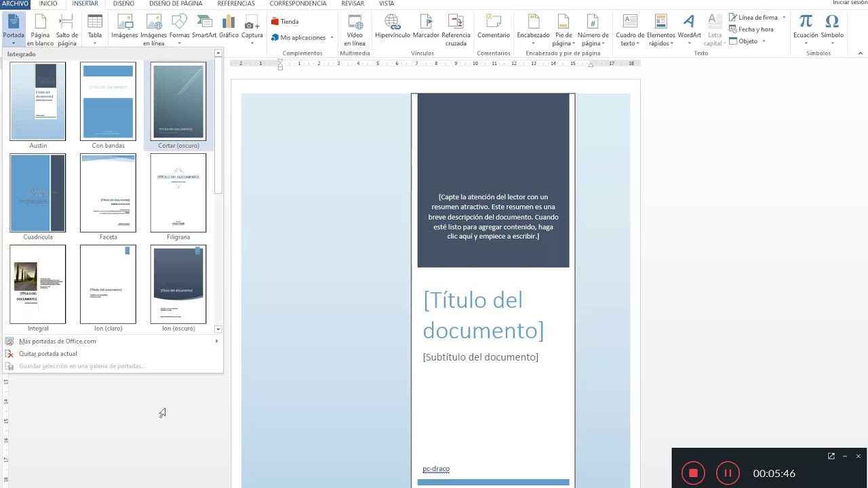Switch to the INICIO tab
Viewport: 868px width, 488px height.
48,4
